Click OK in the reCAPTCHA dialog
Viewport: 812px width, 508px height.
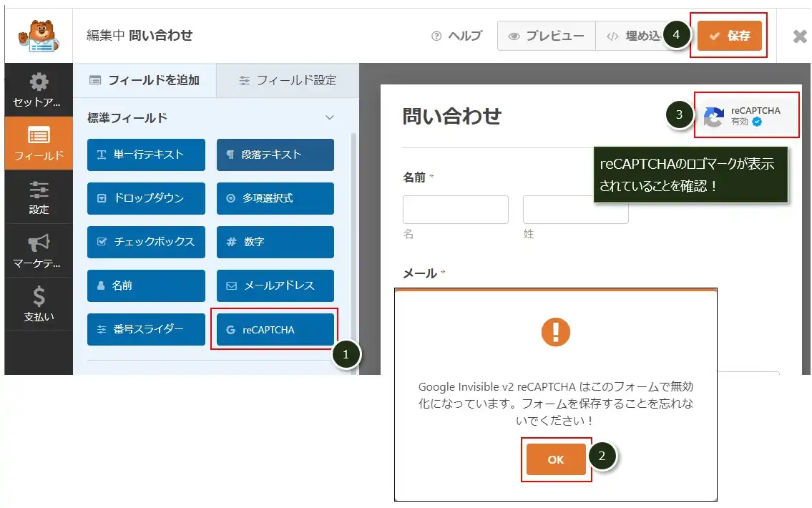pyautogui.click(x=556, y=459)
